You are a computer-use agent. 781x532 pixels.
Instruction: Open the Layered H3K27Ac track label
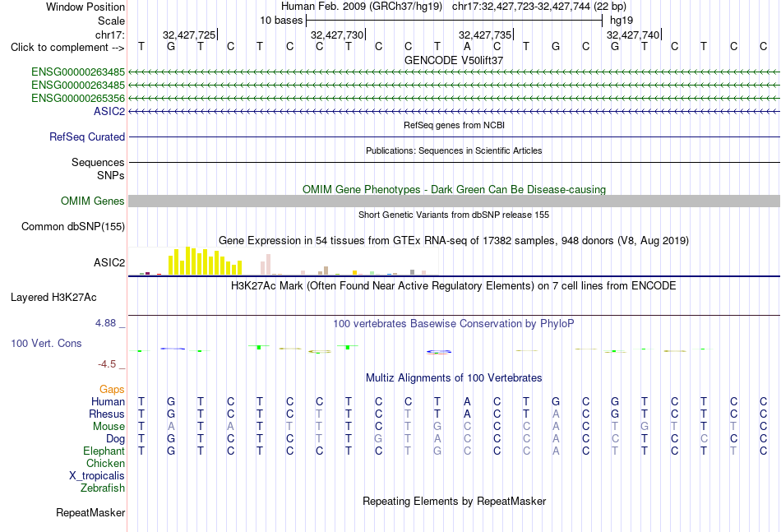(53, 298)
